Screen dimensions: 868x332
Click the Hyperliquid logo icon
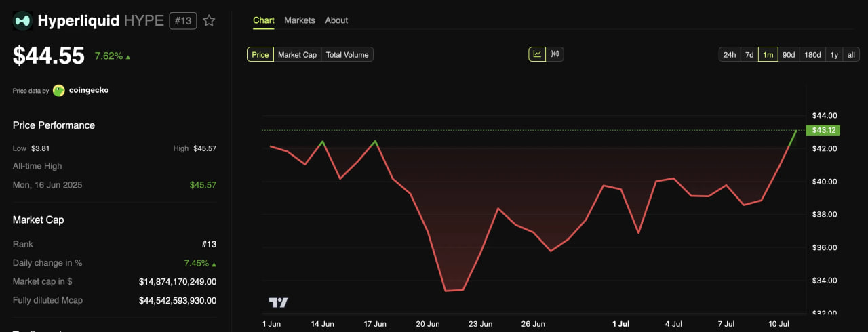pyautogui.click(x=22, y=21)
